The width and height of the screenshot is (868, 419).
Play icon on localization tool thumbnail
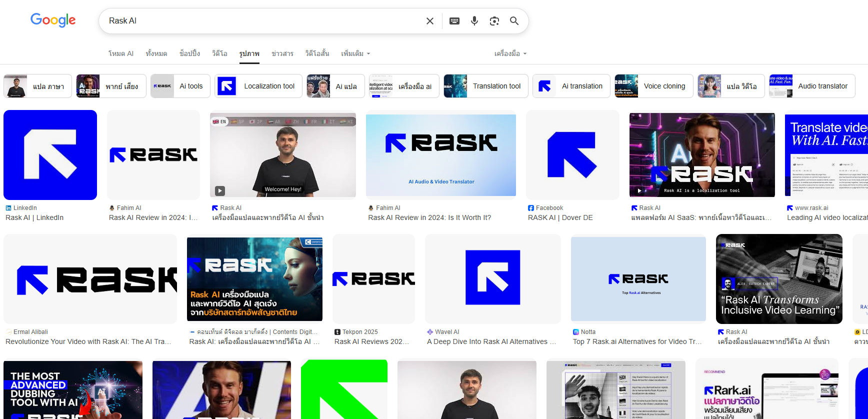click(x=639, y=190)
